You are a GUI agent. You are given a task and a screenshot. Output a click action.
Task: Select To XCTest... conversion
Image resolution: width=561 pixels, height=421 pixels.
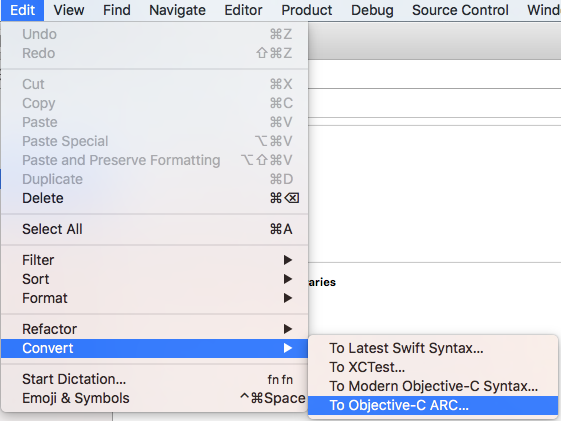point(433,367)
